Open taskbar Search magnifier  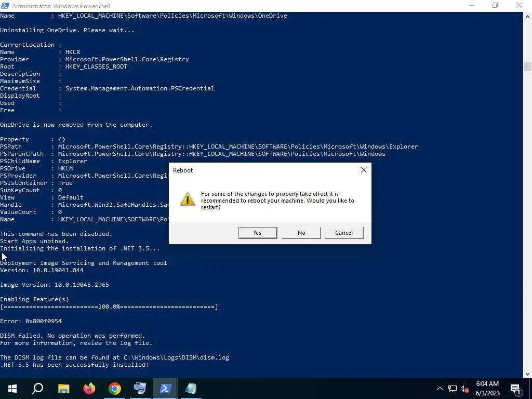point(37,389)
